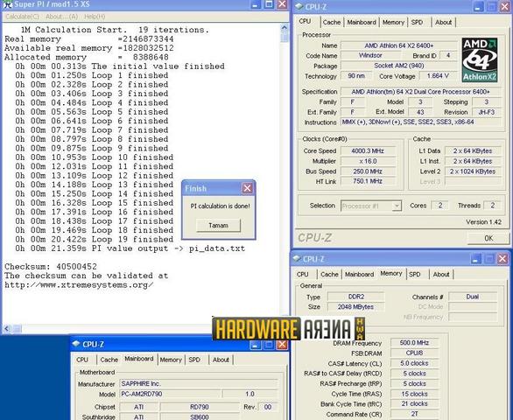Click the Multiplier x 16.0 value

coord(368,161)
